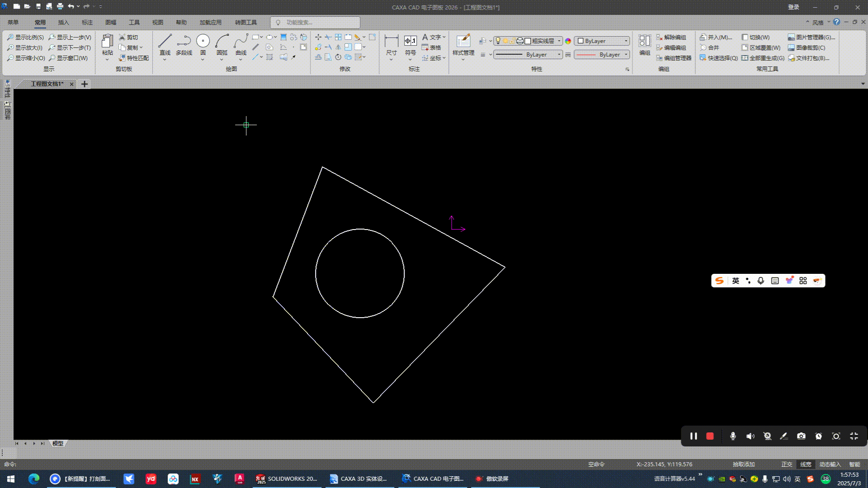Toggle the layer lock icon

[512, 41]
